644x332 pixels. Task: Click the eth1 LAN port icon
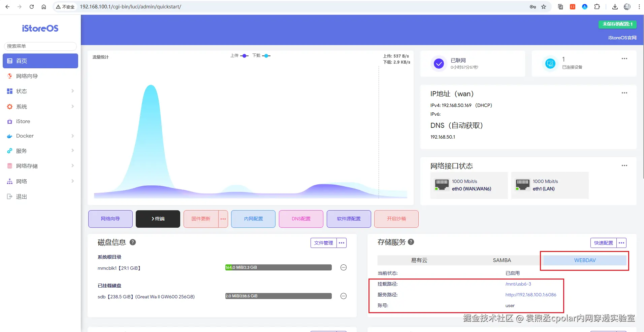(x=522, y=185)
